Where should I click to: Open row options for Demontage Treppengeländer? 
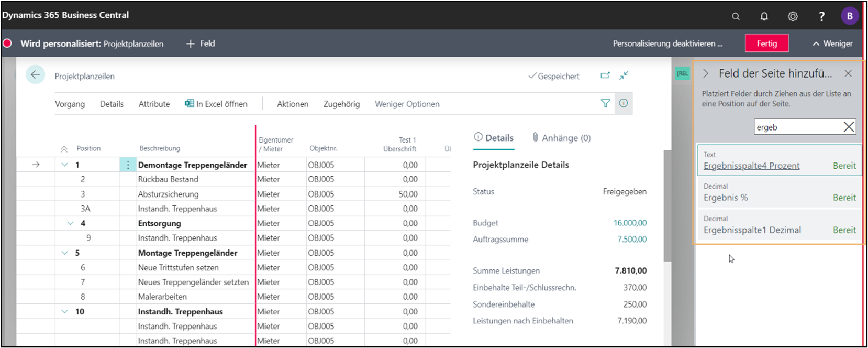128,165
